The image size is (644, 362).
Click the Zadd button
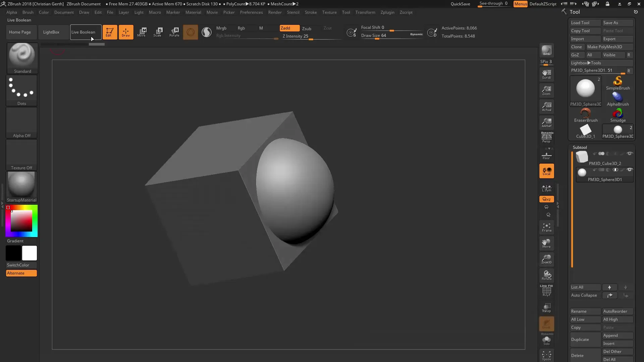(x=290, y=28)
